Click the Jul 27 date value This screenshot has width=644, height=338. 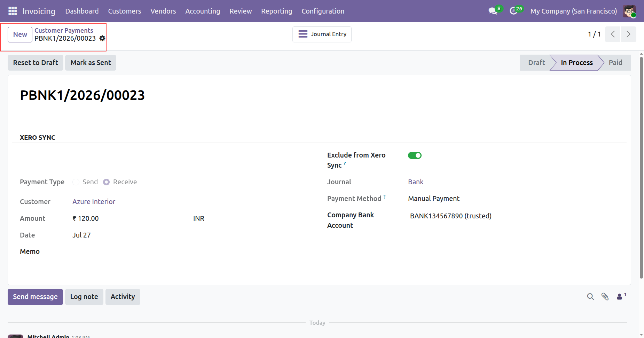point(81,235)
